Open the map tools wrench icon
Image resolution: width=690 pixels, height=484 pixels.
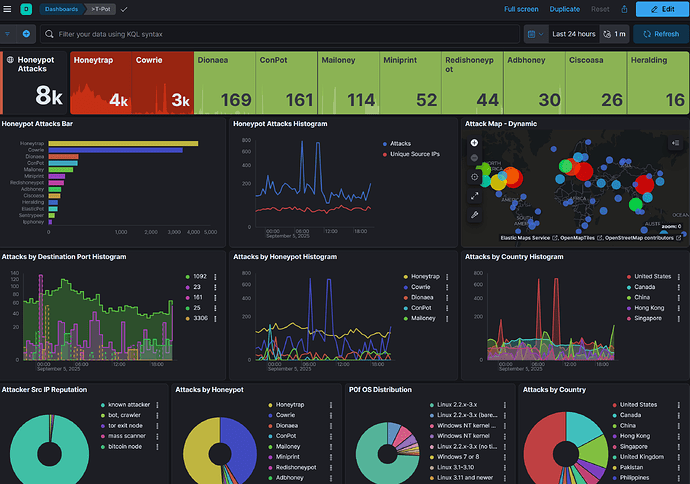474,214
